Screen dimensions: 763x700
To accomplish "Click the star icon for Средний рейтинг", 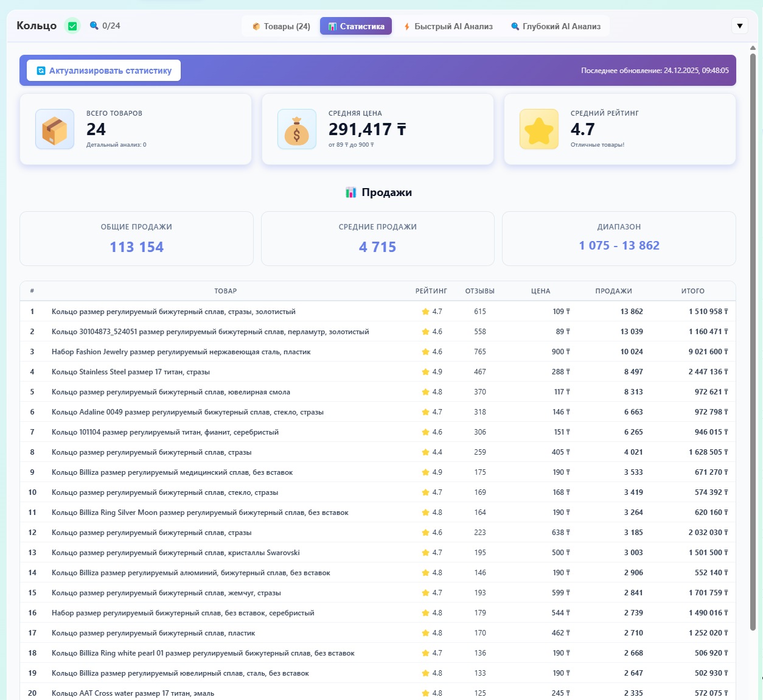I will (x=539, y=129).
